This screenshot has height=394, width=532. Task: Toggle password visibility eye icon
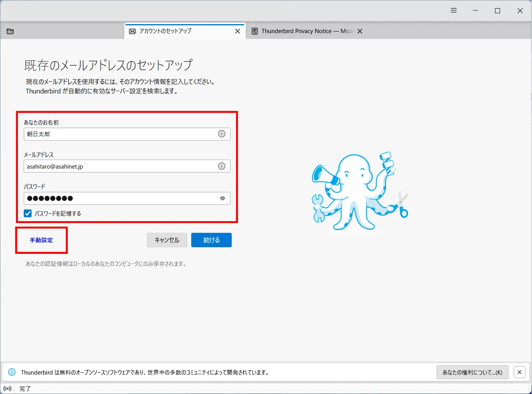[x=222, y=198]
